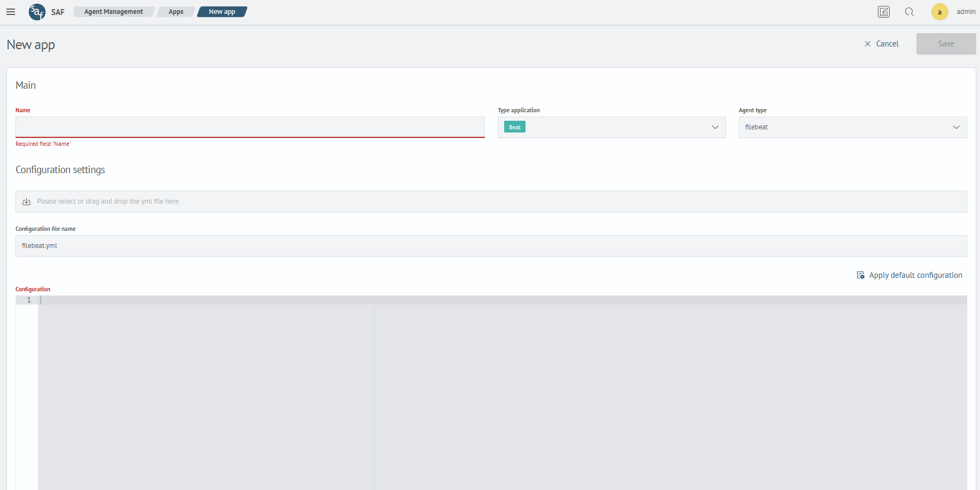The width and height of the screenshot is (980, 490).
Task: Click line 1 of Configuration editor
Action: (x=503, y=300)
